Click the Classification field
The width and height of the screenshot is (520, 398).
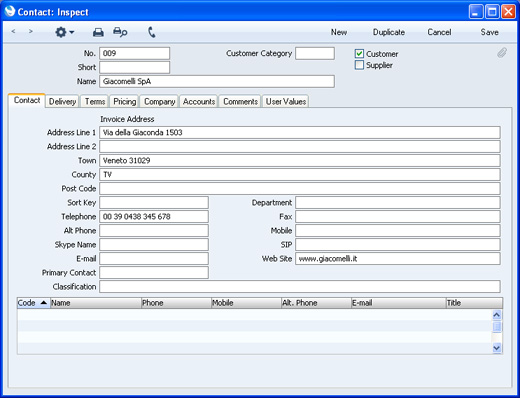tap(300, 286)
